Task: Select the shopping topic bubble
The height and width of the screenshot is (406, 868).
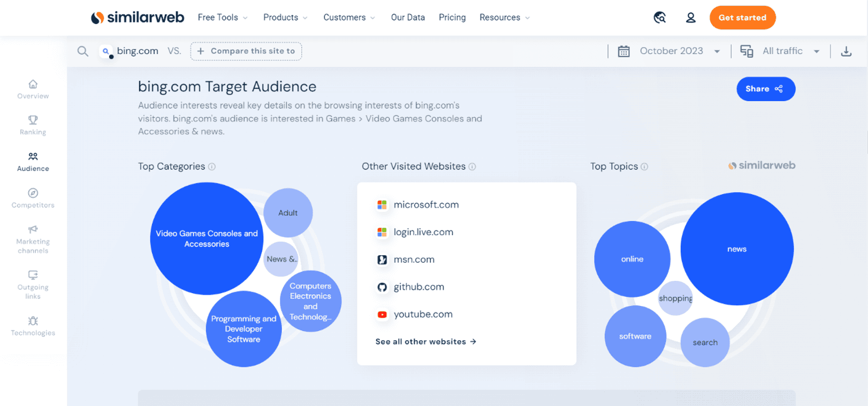Action: [x=675, y=298]
